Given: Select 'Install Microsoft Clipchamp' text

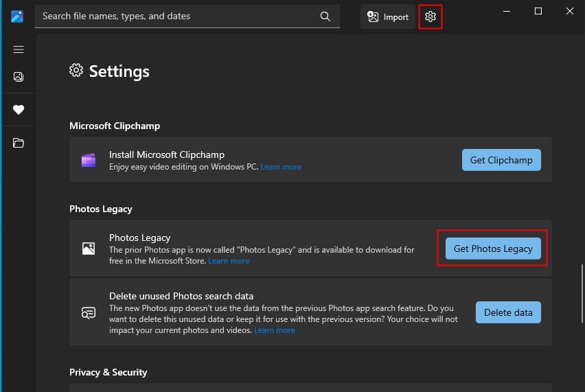Looking at the screenshot, I should pyautogui.click(x=167, y=154).
